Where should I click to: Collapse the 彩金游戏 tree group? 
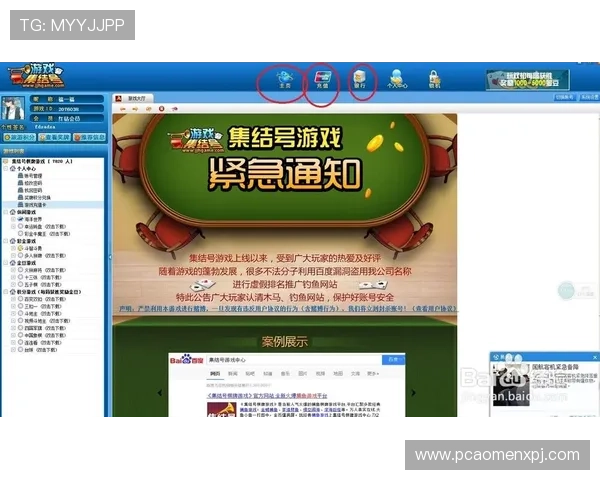(x=6, y=241)
